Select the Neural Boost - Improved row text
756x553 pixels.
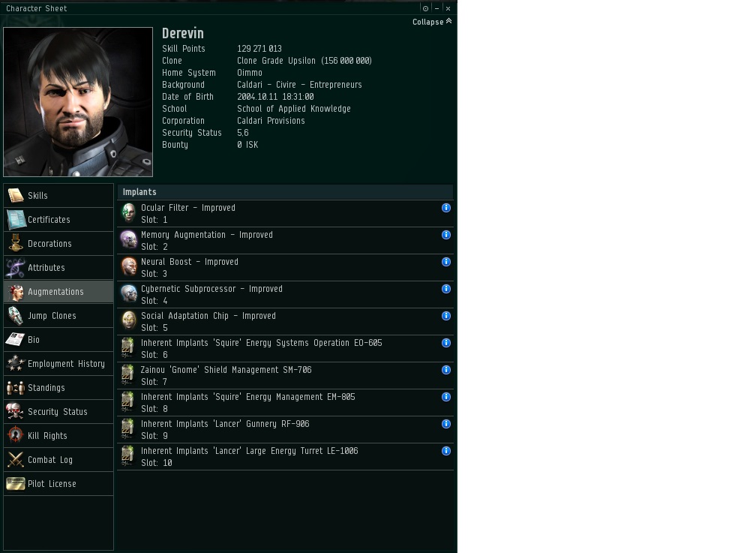coord(190,262)
